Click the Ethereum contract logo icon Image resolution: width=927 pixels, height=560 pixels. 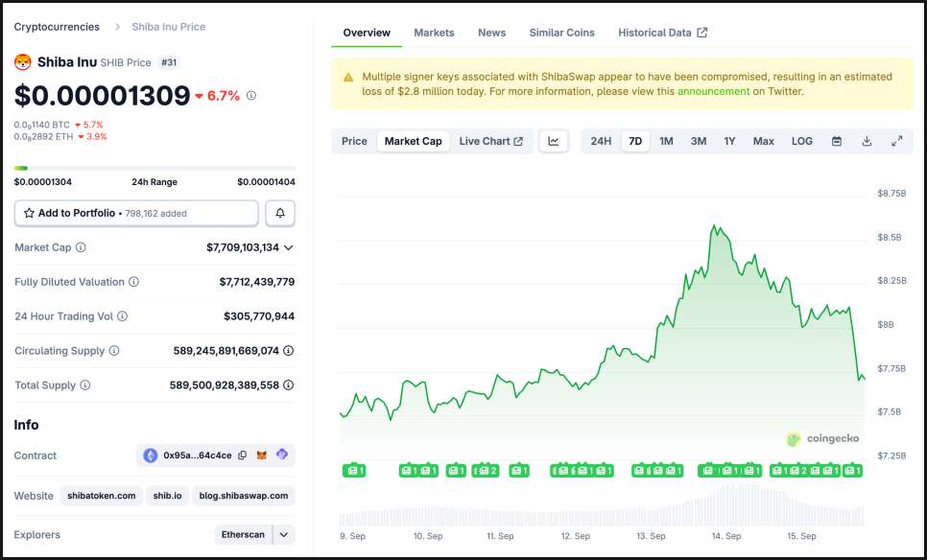150,455
